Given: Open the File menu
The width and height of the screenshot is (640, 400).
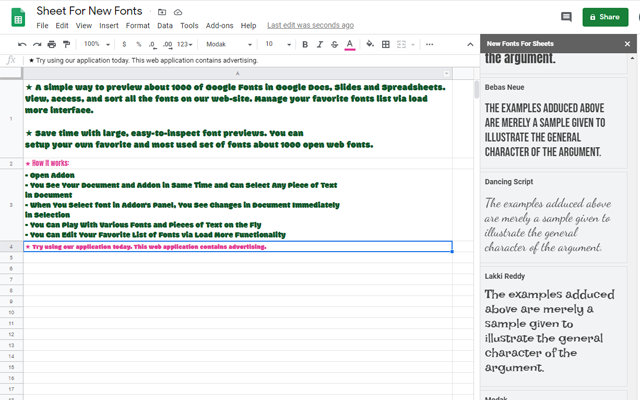Looking at the screenshot, I should point(42,26).
